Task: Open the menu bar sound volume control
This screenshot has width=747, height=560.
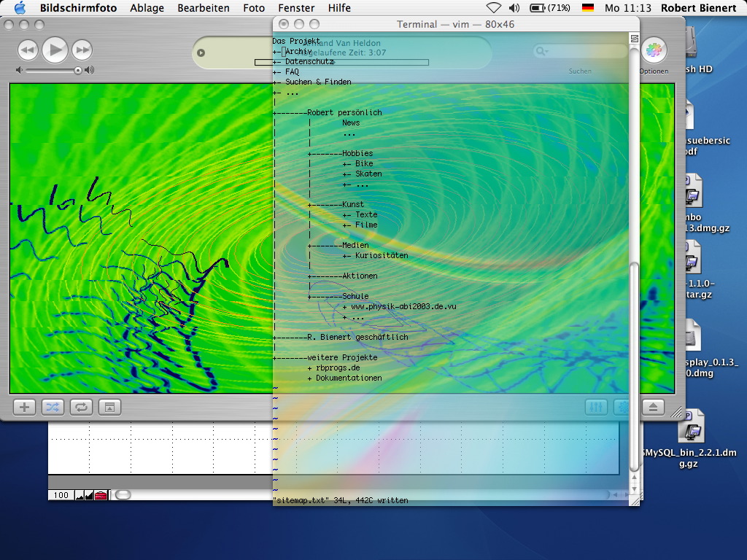Action: [x=514, y=7]
